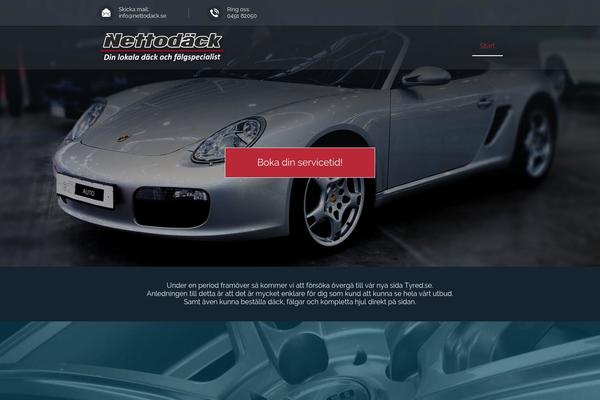Click the 'Ring oss:' label
Screen dimensions: 600x400
238,9
